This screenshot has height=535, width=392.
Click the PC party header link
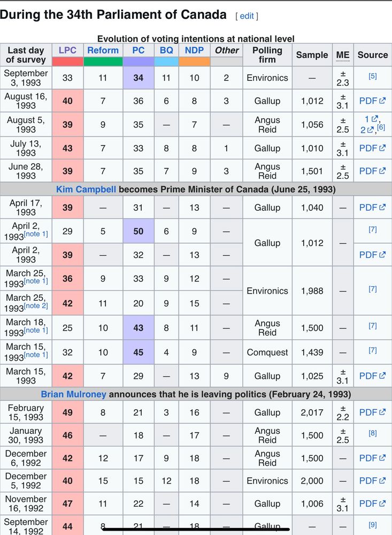point(138,50)
